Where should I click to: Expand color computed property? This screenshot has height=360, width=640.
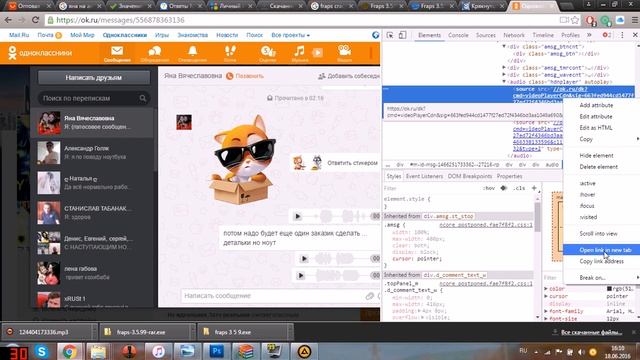pyautogui.click(x=546, y=289)
